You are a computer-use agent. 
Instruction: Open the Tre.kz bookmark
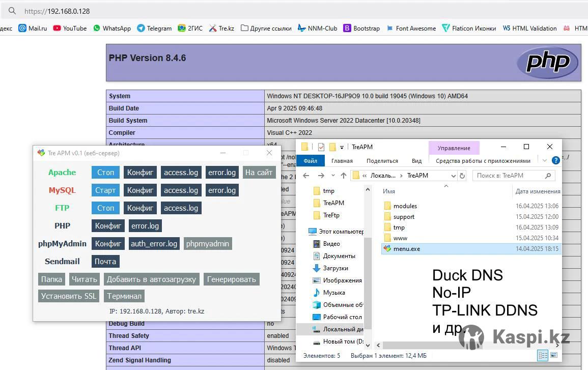pyautogui.click(x=221, y=28)
